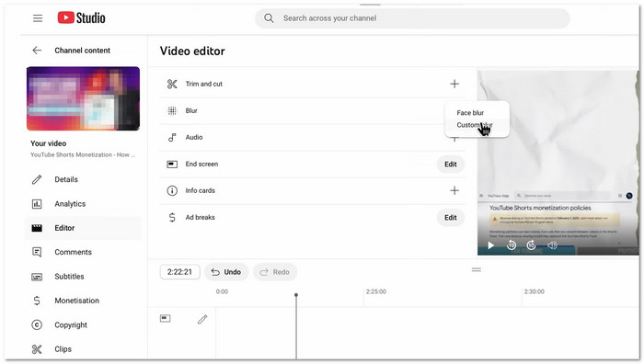Choose Face blur from the menu
This screenshot has width=644, height=364.
470,112
